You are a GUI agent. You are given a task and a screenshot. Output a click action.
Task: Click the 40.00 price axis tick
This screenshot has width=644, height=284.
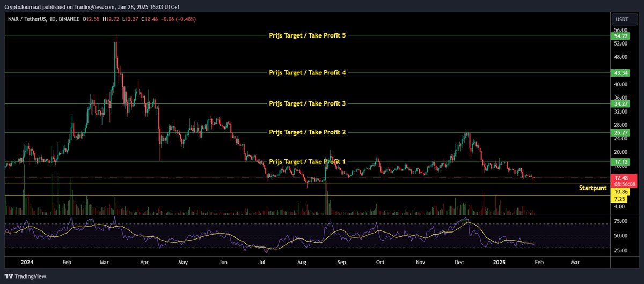(x=621, y=84)
